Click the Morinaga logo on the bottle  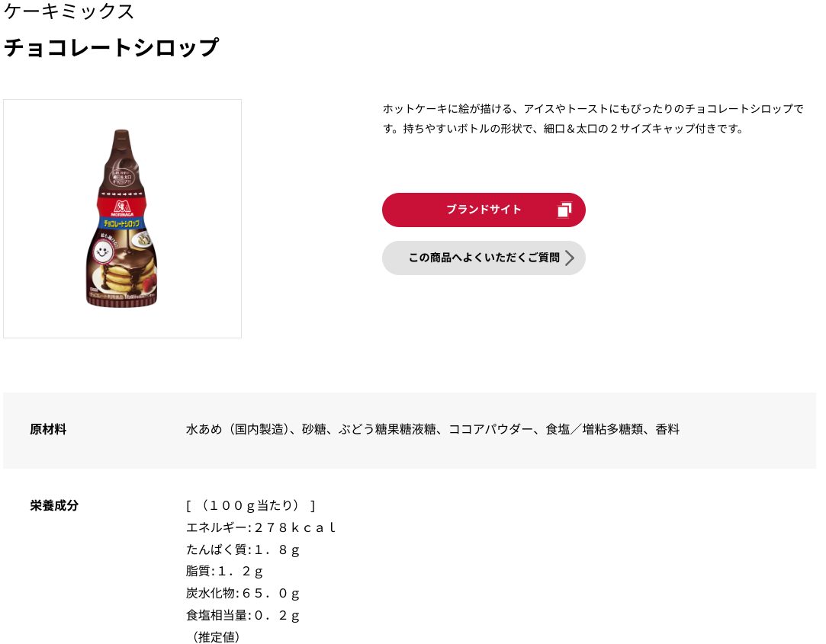122,207
